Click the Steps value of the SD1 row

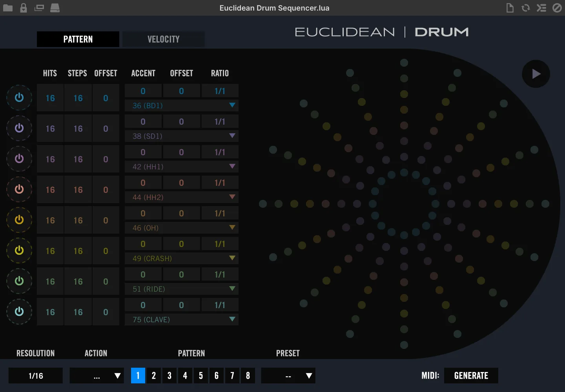(78, 129)
